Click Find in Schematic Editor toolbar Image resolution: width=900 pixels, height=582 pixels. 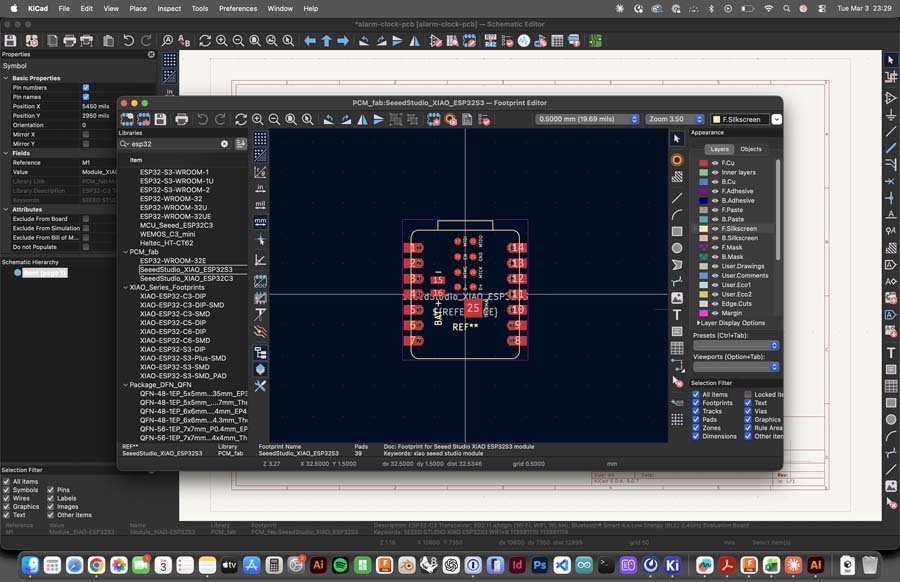coord(167,41)
